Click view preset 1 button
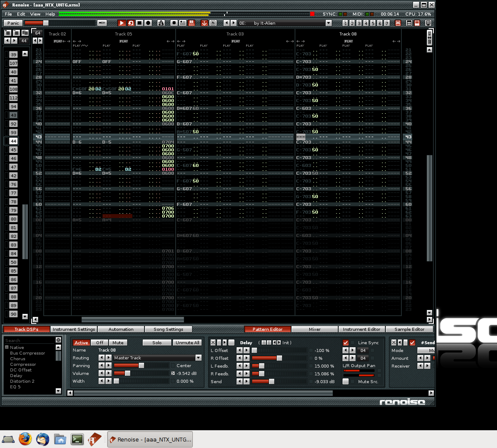This screenshot has width=497, height=448. (x=345, y=23)
